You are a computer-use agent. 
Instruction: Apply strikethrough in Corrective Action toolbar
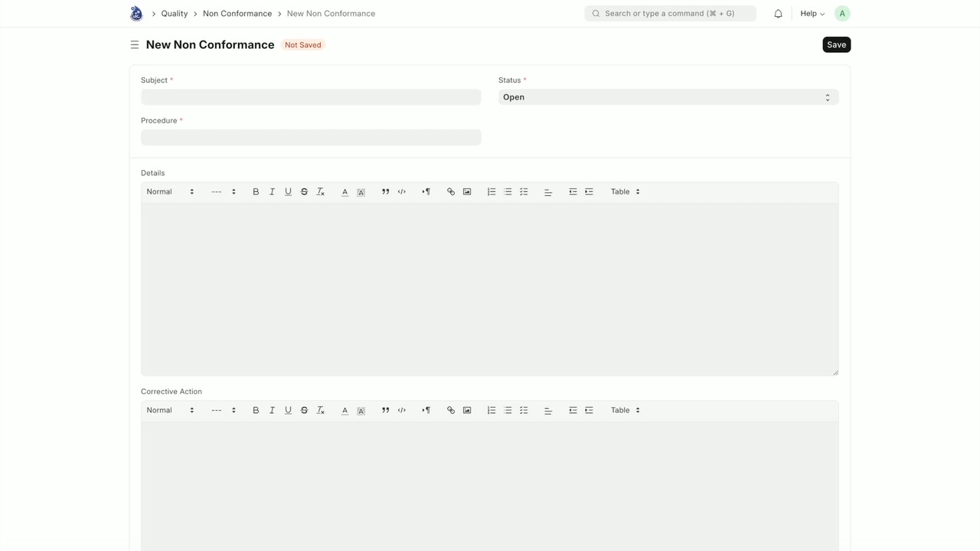click(x=304, y=410)
